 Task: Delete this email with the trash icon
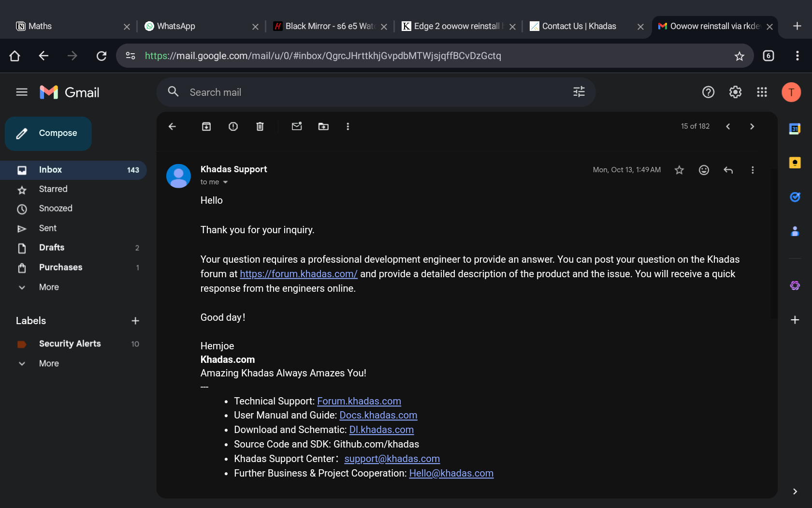pyautogui.click(x=260, y=127)
